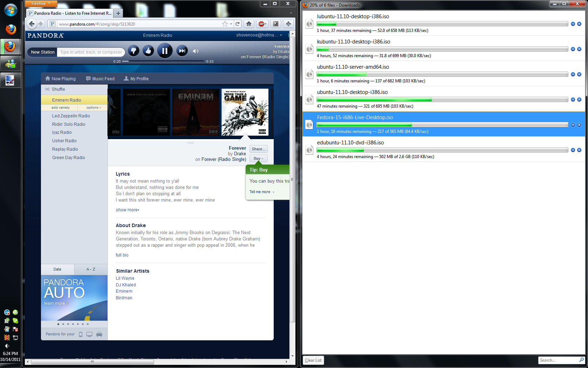Click add variety under Eminem Radio

tap(61, 108)
